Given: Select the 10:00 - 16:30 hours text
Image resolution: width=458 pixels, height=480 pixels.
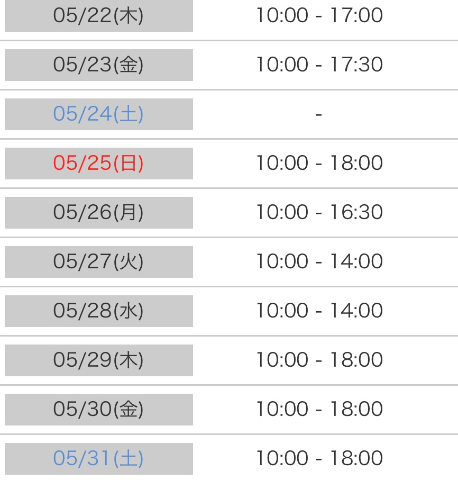Looking at the screenshot, I should pos(320,212).
